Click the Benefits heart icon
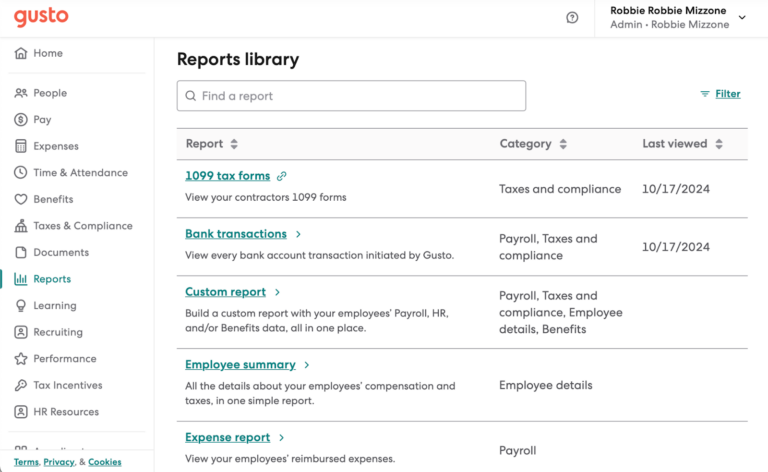 [x=21, y=199]
